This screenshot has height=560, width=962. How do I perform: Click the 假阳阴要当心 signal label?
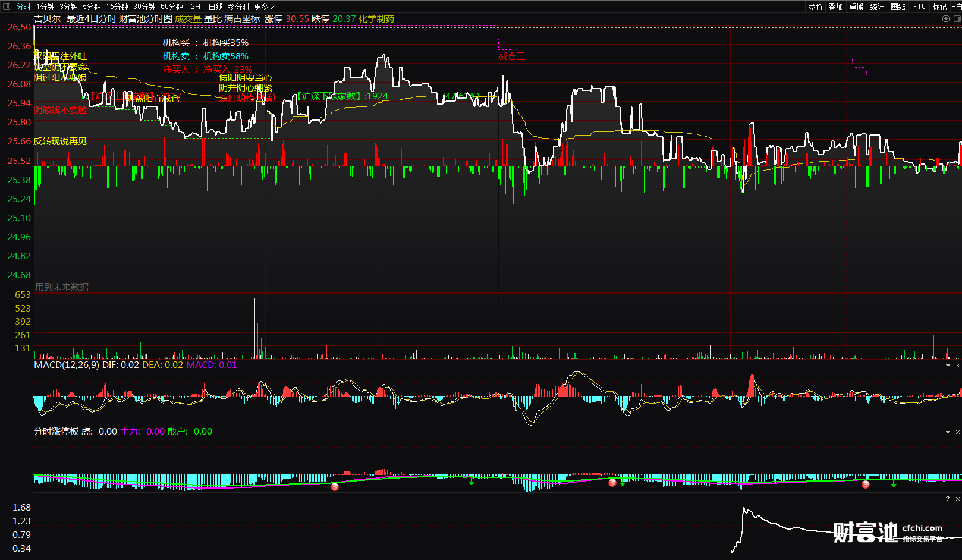[x=246, y=78]
